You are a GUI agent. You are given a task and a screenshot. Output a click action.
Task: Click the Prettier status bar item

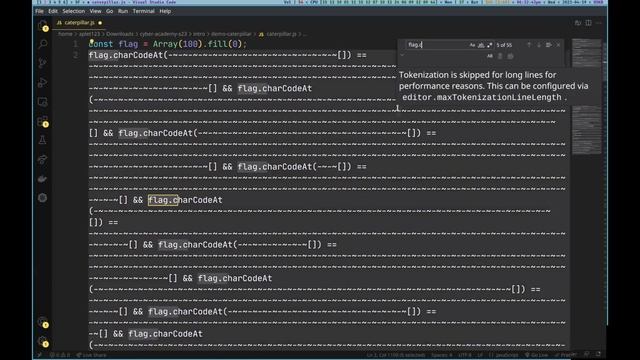pos(566,355)
